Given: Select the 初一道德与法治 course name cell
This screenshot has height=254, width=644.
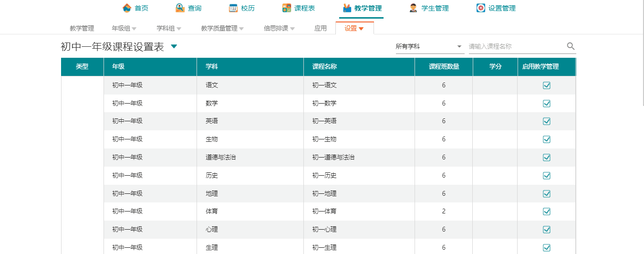Looking at the screenshot, I should pyautogui.click(x=359, y=158).
